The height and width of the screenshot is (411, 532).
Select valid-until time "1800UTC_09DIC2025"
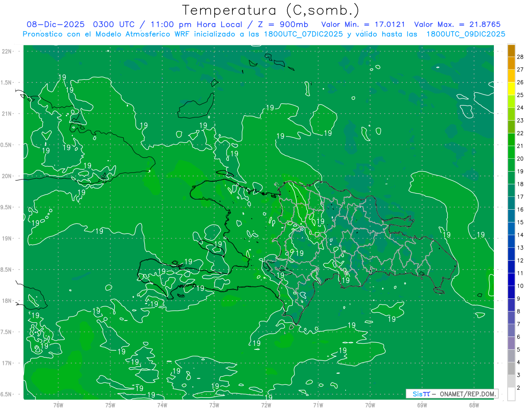click(465, 34)
